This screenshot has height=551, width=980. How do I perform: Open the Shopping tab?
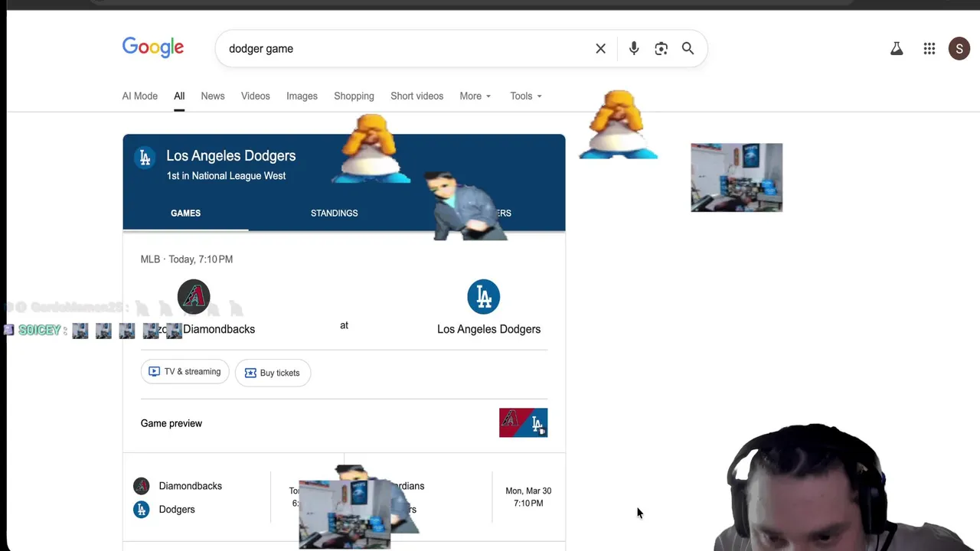click(x=354, y=96)
